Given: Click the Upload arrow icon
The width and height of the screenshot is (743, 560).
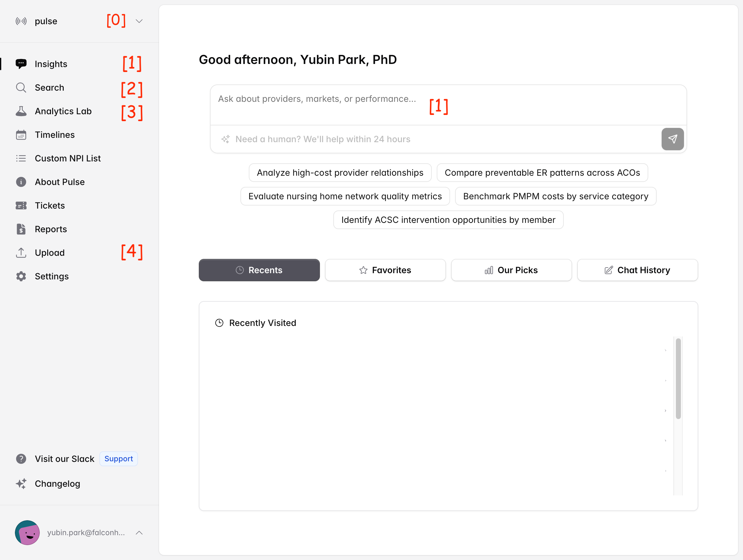Looking at the screenshot, I should 21,252.
